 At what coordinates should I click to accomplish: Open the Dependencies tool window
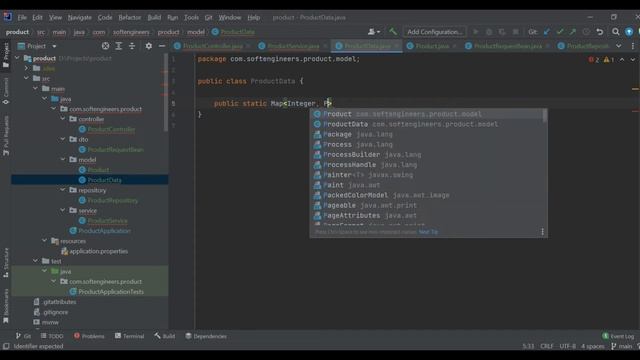click(206, 336)
